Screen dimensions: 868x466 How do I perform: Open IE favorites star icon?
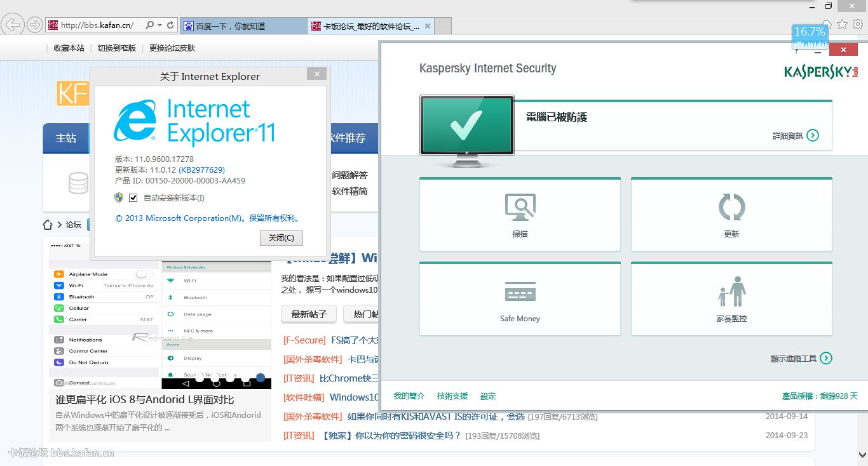pyautogui.click(x=843, y=24)
